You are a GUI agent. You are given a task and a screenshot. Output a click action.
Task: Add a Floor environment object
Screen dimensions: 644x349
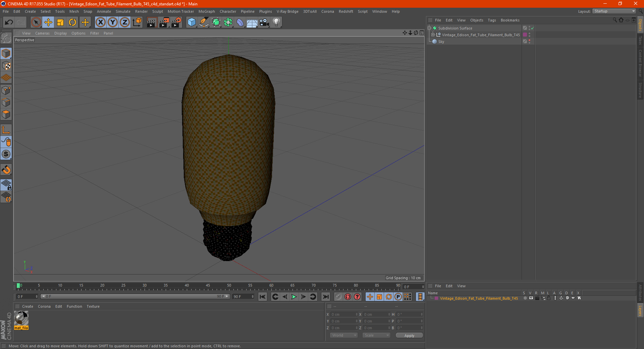[252, 22]
